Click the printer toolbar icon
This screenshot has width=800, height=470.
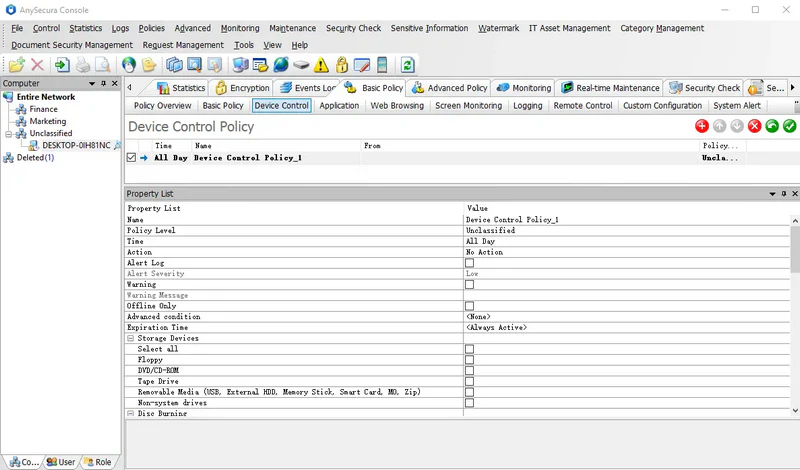coord(83,65)
